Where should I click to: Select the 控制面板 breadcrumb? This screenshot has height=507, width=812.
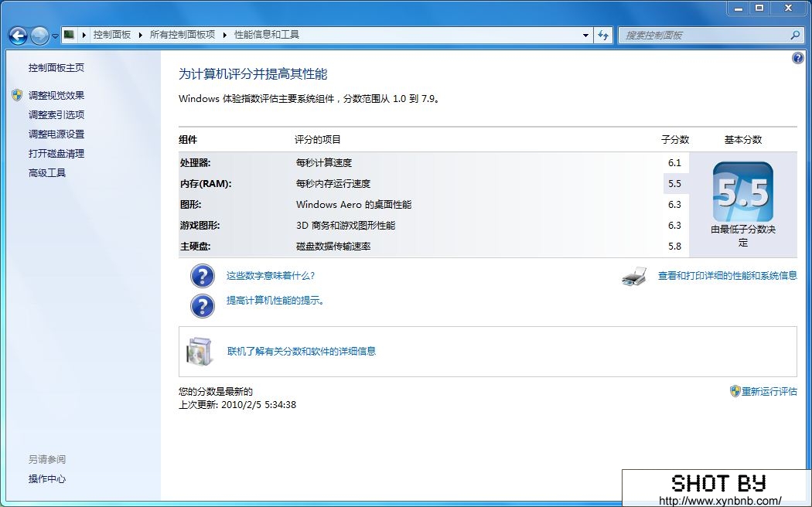point(112,35)
